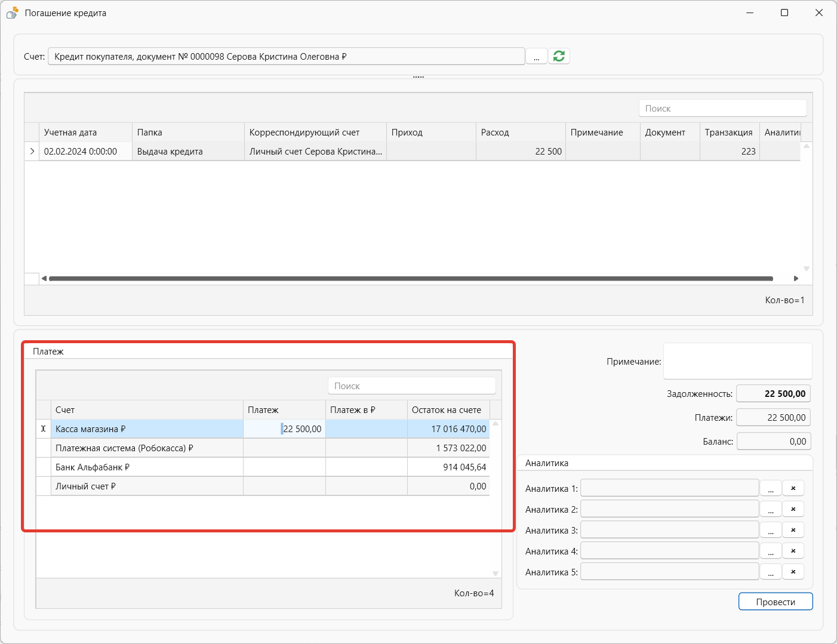Click the Примечание note text box
Screen dimensions: 837x644
(x=738, y=360)
